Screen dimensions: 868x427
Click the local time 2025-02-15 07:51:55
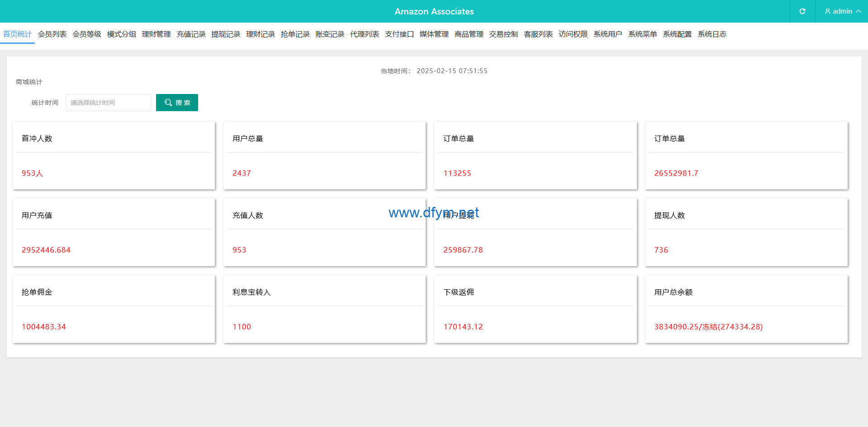pyautogui.click(x=452, y=71)
